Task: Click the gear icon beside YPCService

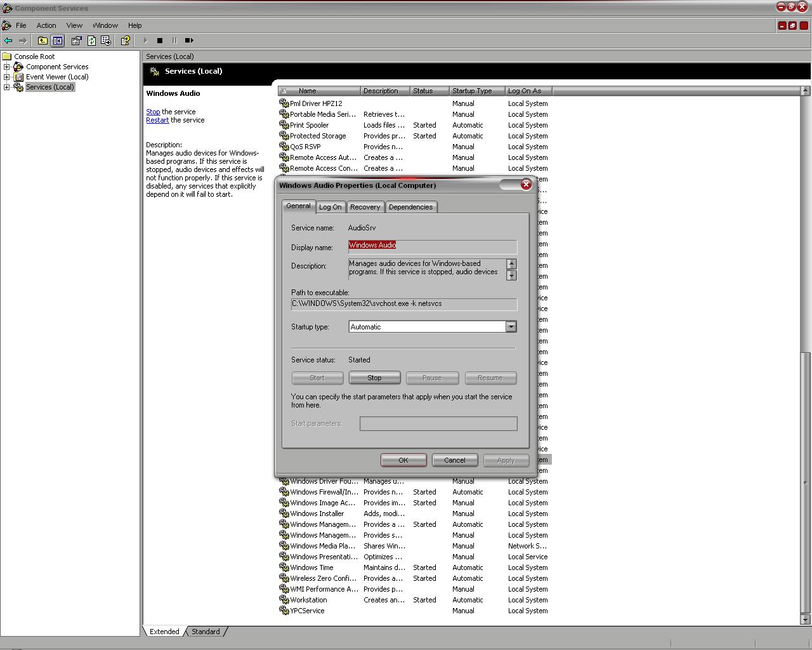Action: (x=284, y=611)
